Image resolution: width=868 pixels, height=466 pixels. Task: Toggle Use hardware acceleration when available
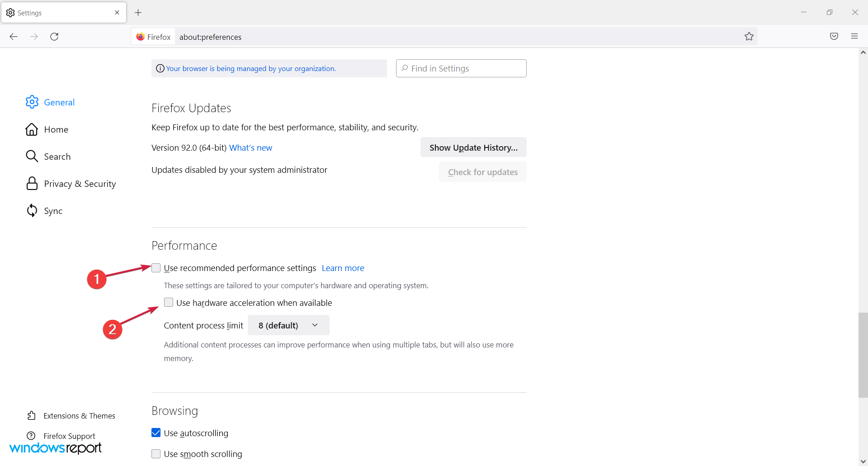(x=169, y=302)
